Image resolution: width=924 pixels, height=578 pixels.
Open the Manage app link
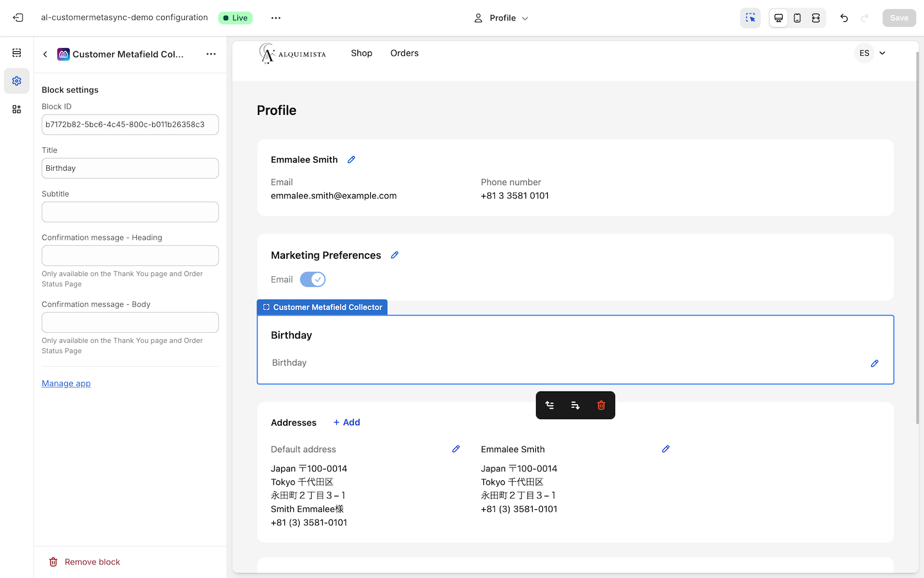[66, 383]
